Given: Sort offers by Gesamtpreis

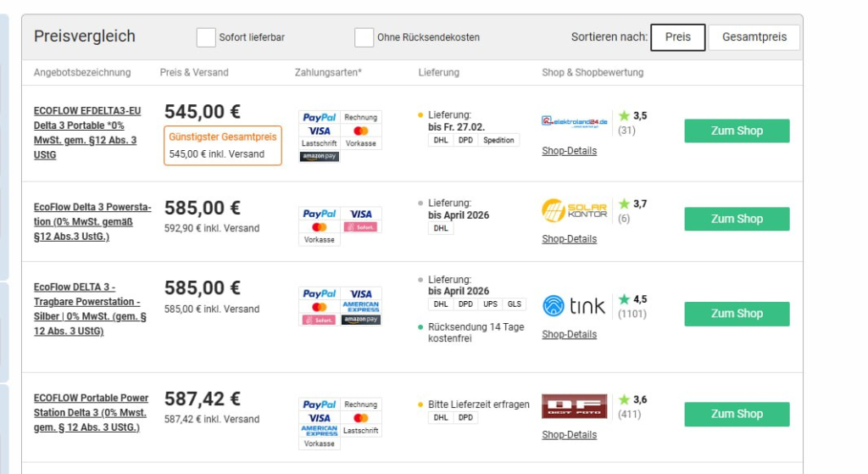Looking at the screenshot, I should pyautogui.click(x=754, y=37).
